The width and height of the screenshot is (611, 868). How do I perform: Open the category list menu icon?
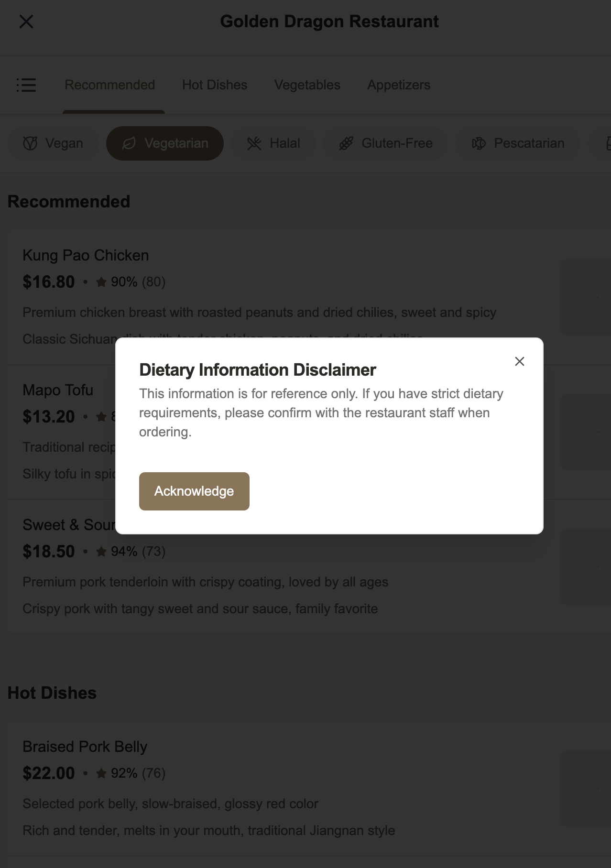click(26, 85)
